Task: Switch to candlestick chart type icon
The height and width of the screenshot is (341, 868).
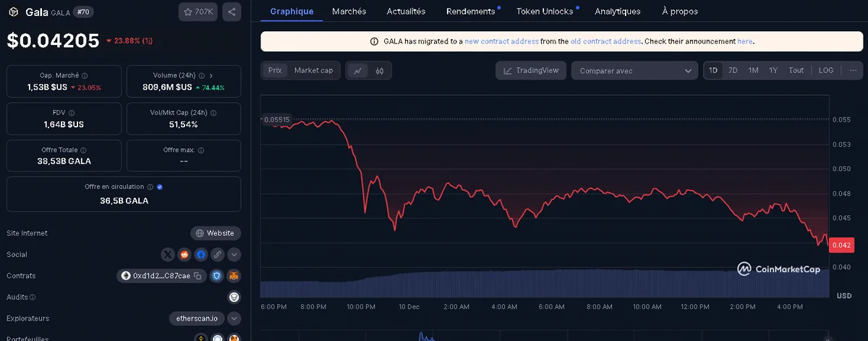Action: pyautogui.click(x=380, y=70)
